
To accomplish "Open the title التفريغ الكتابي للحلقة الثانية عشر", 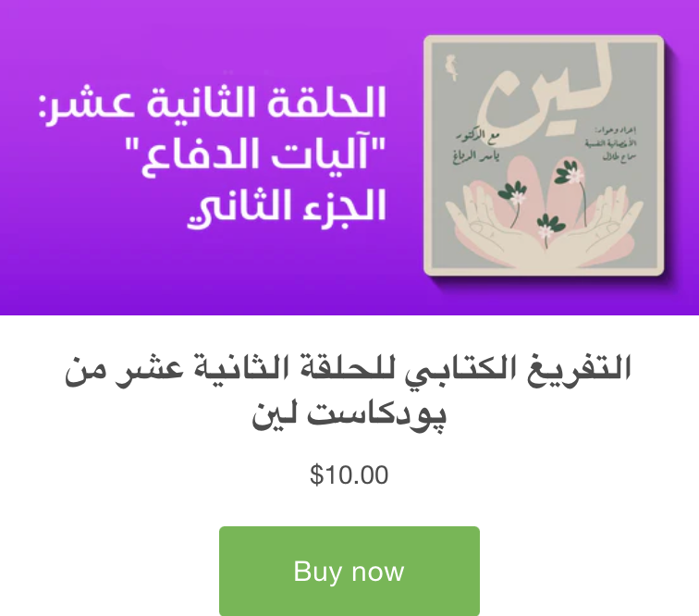I will click(x=348, y=370).
